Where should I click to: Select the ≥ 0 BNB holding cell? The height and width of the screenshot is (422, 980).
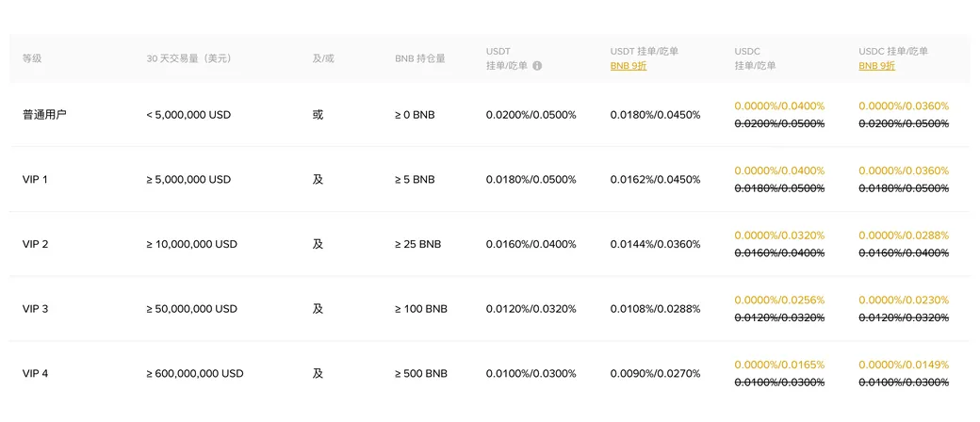(x=415, y=115)
